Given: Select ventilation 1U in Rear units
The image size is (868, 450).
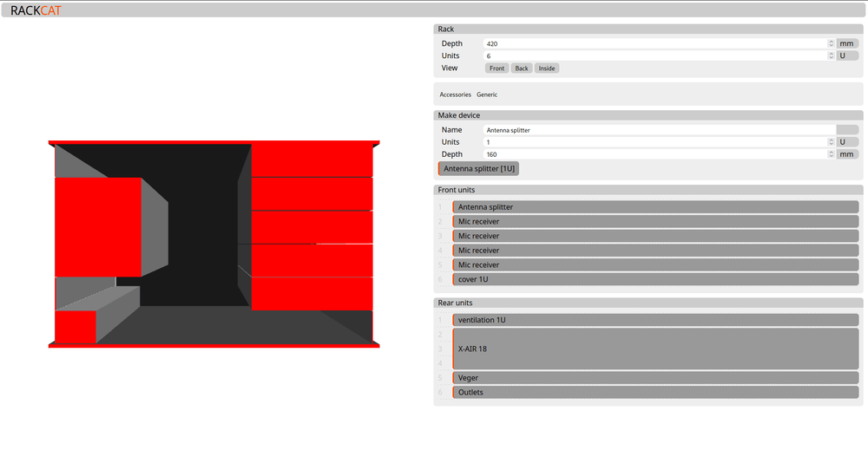Looking at the screenshot, I should click(655, 320).
